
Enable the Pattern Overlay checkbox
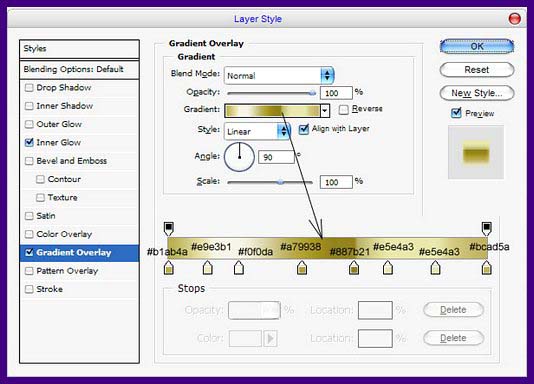coord(29,271)
